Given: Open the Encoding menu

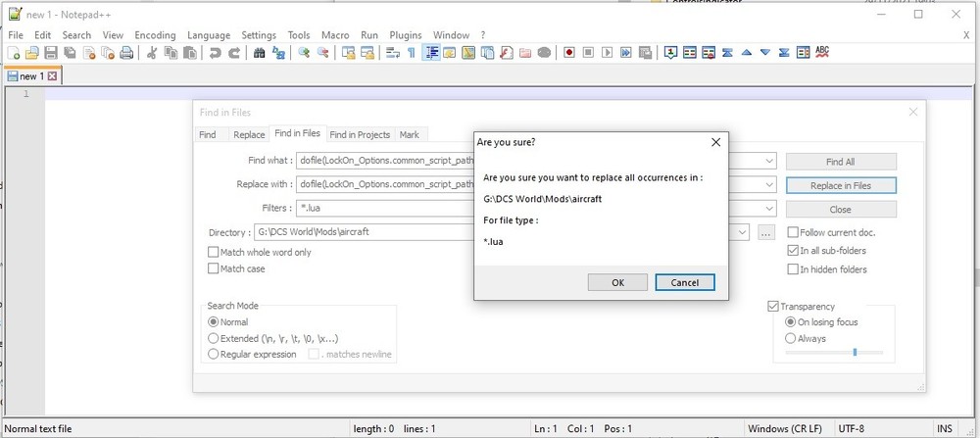Looking at the screenshot, I should pyautogui.click(x=155, y=35).
